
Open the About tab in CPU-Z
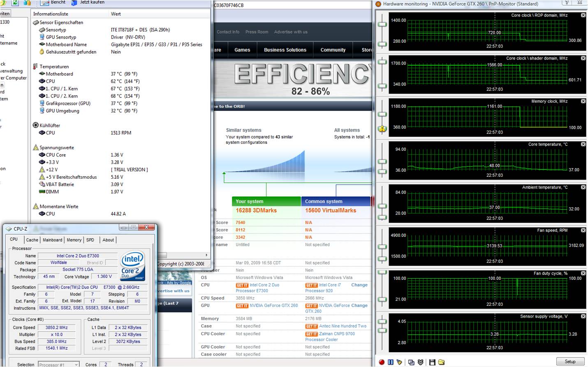tap(108, 240)
